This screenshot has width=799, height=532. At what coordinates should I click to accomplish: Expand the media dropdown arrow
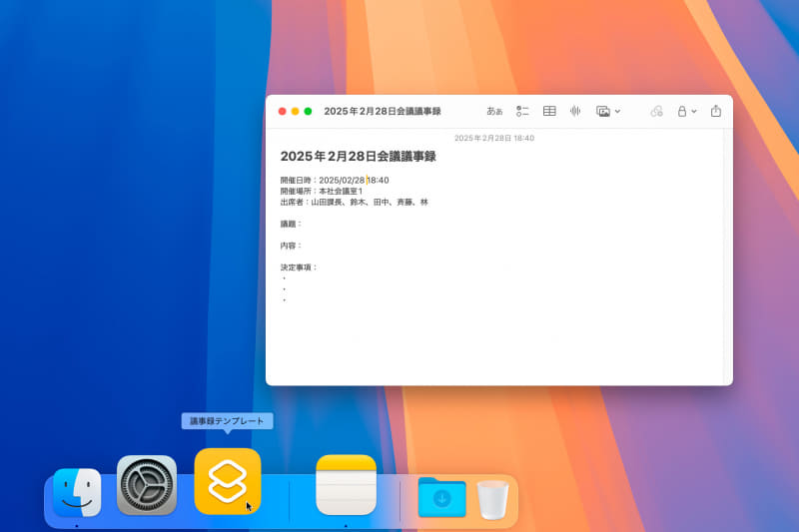tap(617, 112)
